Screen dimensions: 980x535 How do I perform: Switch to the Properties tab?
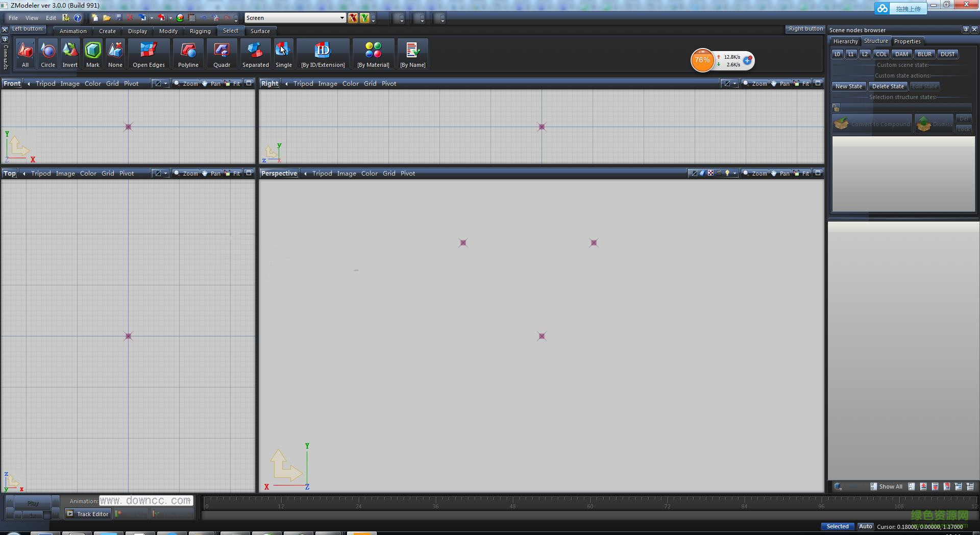click(x=907, y=41)
